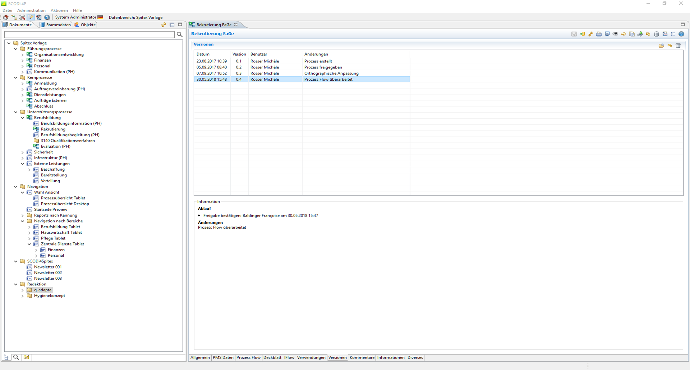Image resolution: width=690 pixels, height=370 pixels.
Task: Click the Freigabe bestätigen link text
Action: click(x=223, y=216)
